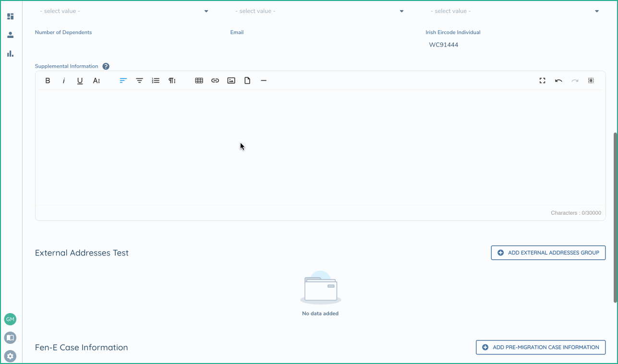Open the dashboard from the sidebar

11,16
